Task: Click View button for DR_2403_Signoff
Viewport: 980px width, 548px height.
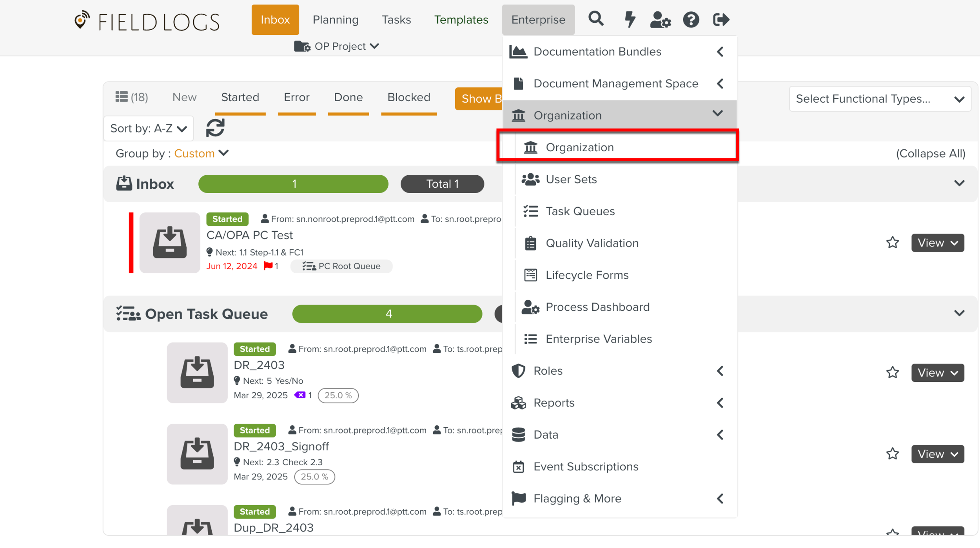Action: coord(937,454)
